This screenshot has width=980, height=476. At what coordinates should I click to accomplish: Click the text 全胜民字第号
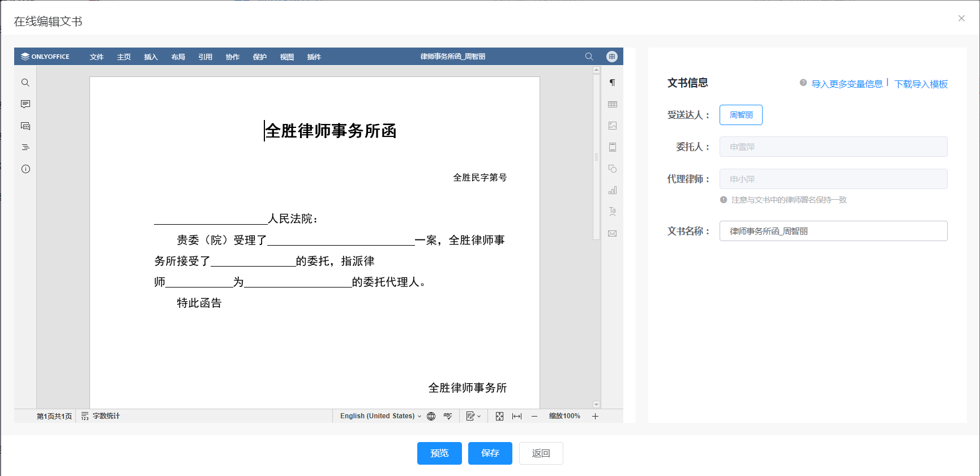480,178
